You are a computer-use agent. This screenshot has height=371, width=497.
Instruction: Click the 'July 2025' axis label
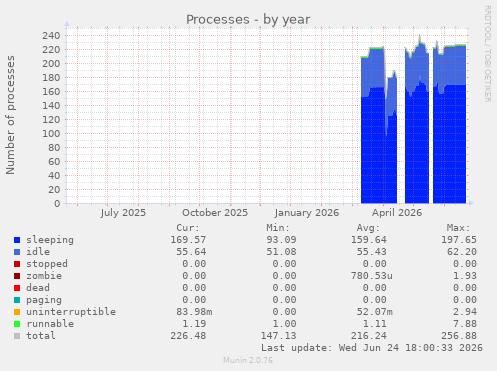point(123,213)
